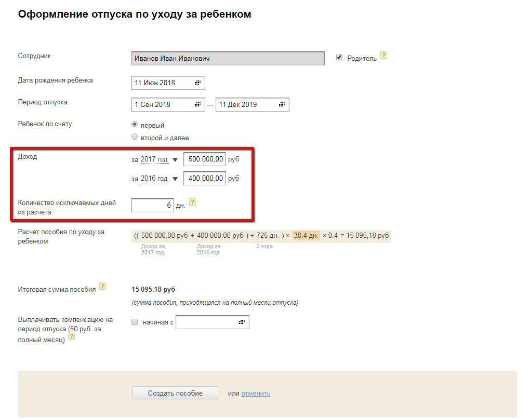This screenshot has width=530, height=420.
Task: Click the 'отменить' link
Action: 256,393
